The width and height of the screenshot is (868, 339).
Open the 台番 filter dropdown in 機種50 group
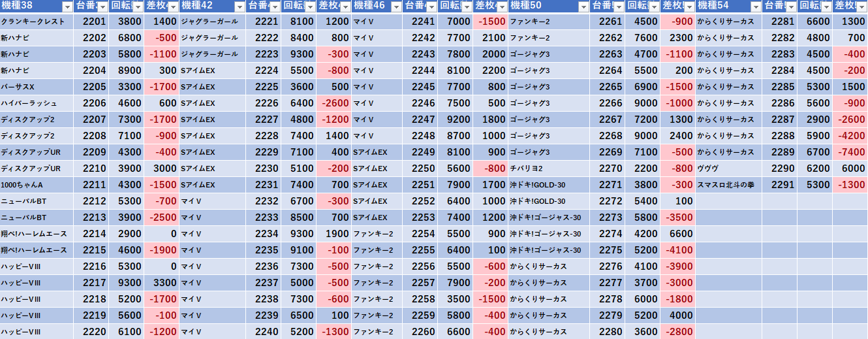point(619,7)
